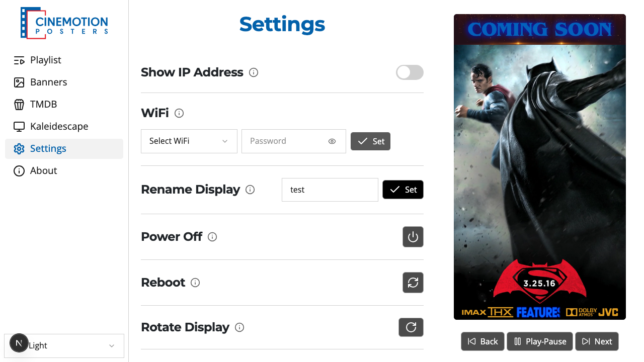This screenshot has width=644, height=362.
Task: Open the About page in sidebar
Action: coord(64,171)
